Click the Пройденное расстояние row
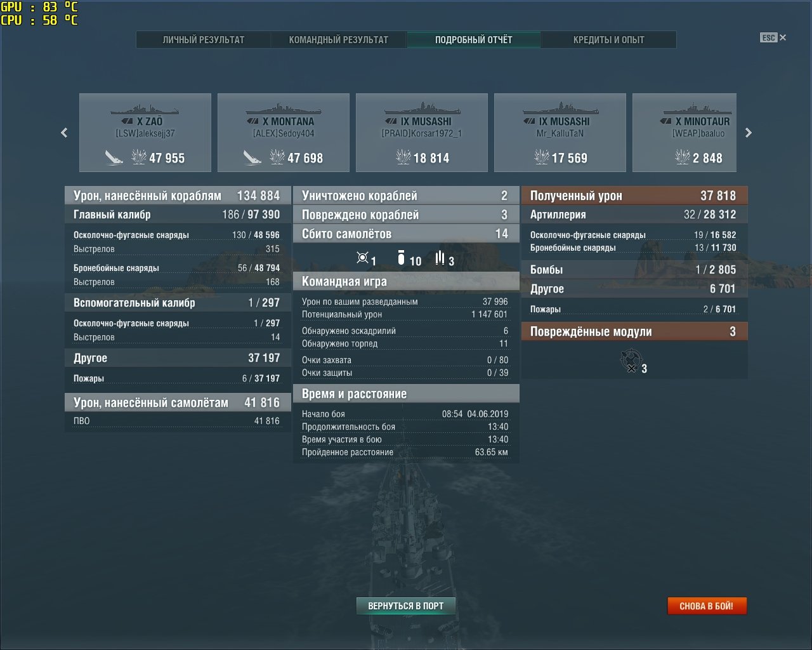 405,452
